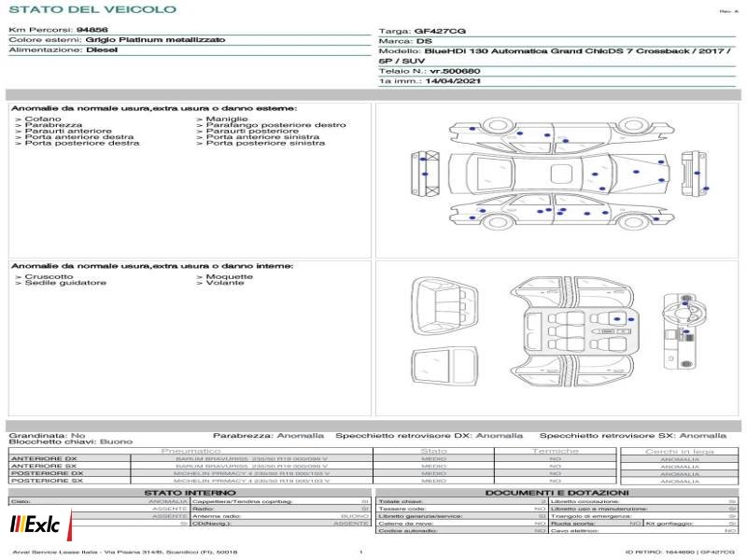The height and width of the screenshot is (560, 747).
Task: Click the 'Cerchi in lega' column header
Action: [x=680, y=452]
